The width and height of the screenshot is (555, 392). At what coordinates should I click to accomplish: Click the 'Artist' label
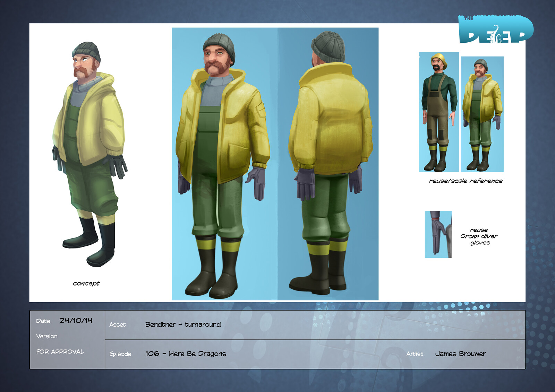(x=415, y=354)
